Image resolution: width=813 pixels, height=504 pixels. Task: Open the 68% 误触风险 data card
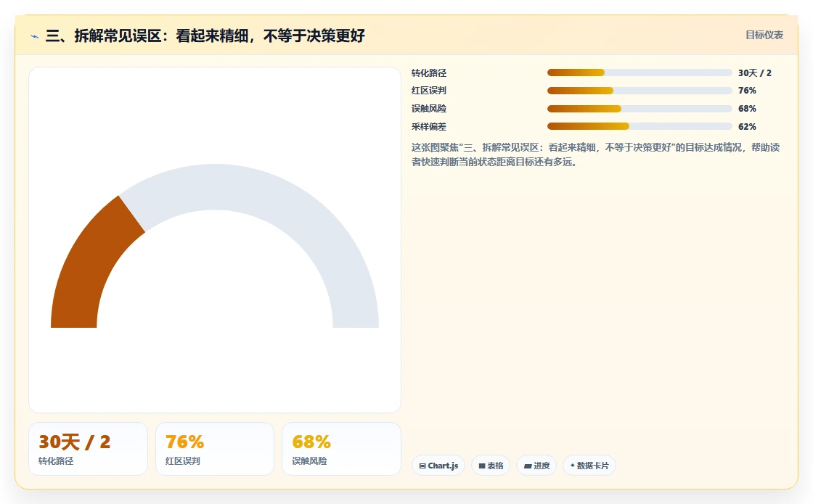click(x=341, y=449)
